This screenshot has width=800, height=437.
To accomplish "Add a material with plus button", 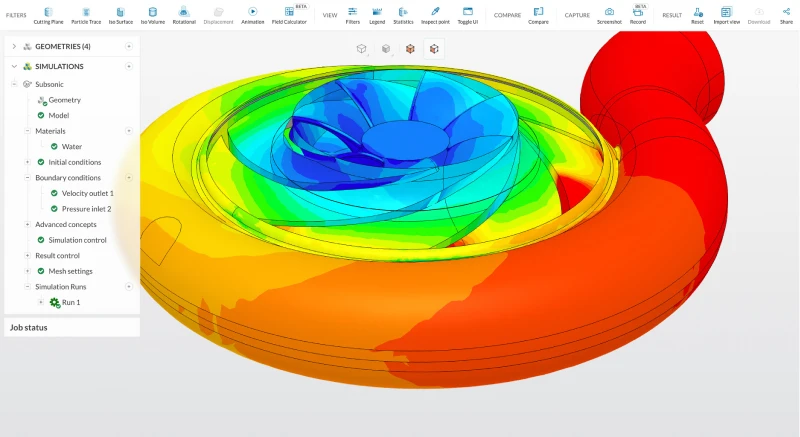I will point(129,131).
